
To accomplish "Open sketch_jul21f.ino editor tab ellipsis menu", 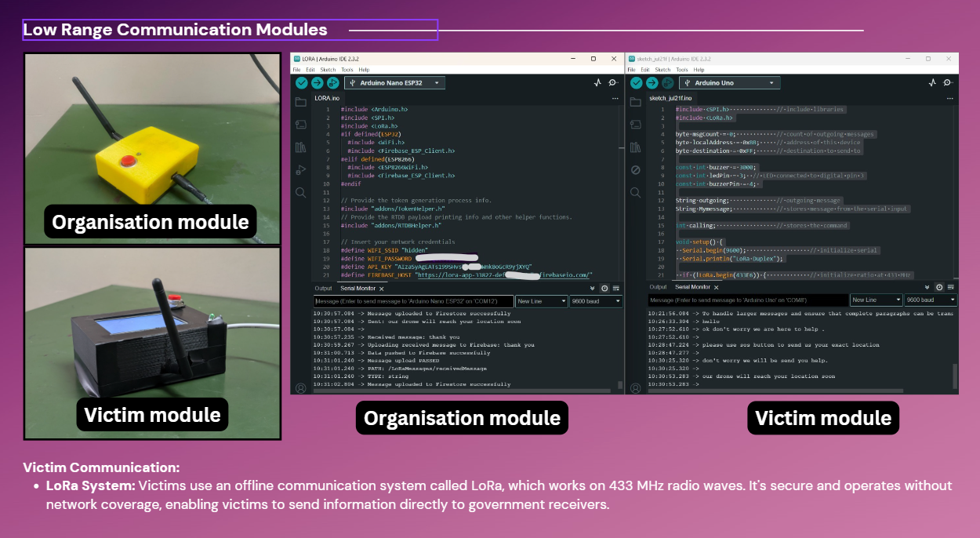I will click(950, 99).
